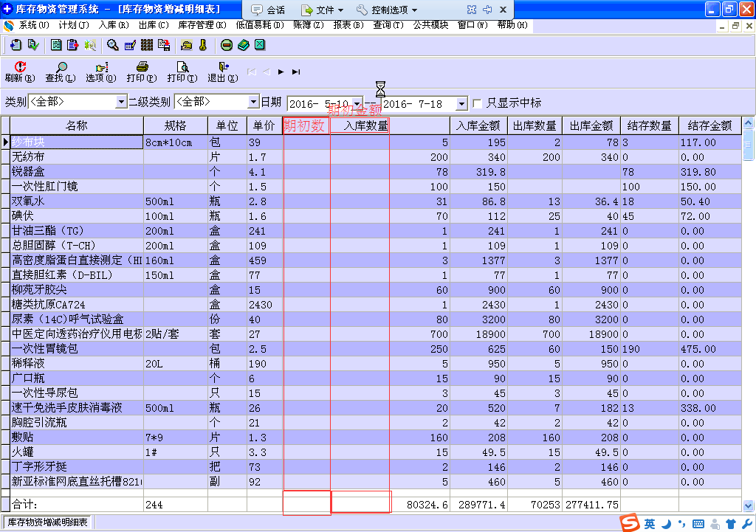
Task: Pin the floating session bar
Action: pos(487,10)
